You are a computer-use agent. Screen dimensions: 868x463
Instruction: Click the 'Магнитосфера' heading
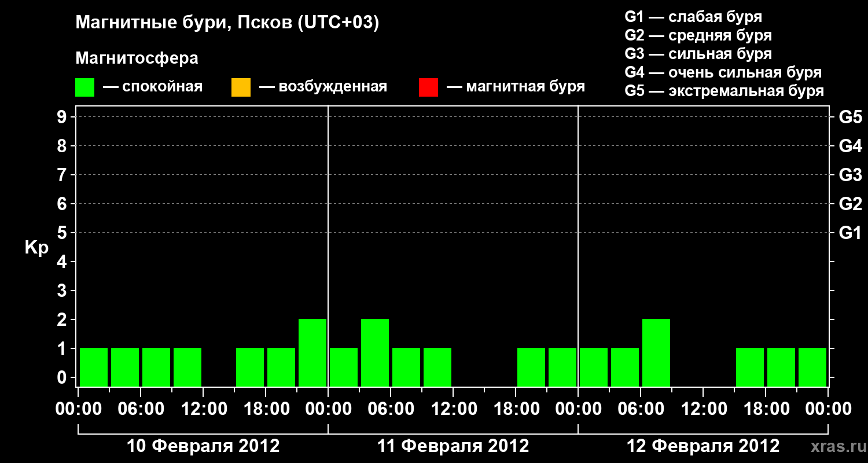point(137,59)
